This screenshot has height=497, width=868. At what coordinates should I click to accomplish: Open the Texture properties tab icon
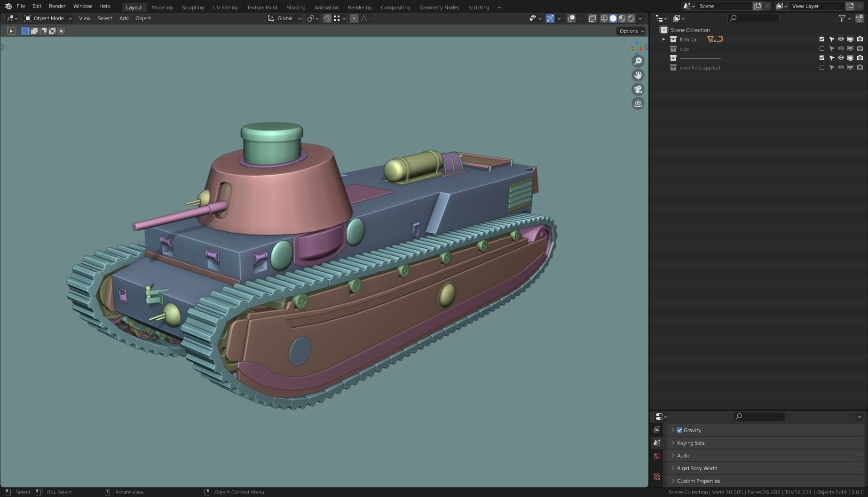(657, 477)
